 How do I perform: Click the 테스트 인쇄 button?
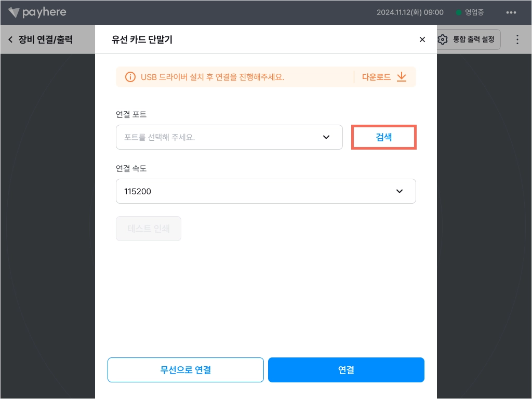(149, 229)
